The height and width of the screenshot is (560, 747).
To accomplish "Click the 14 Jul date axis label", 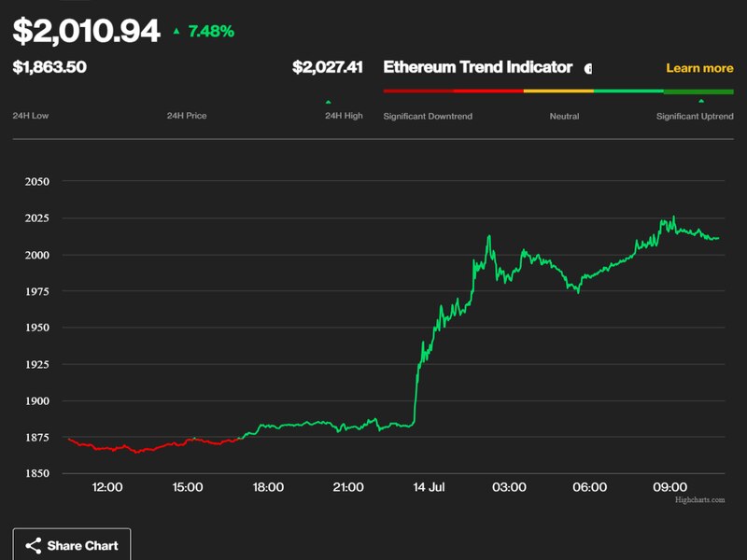I will pyautogui.click(x=429, y=487).
